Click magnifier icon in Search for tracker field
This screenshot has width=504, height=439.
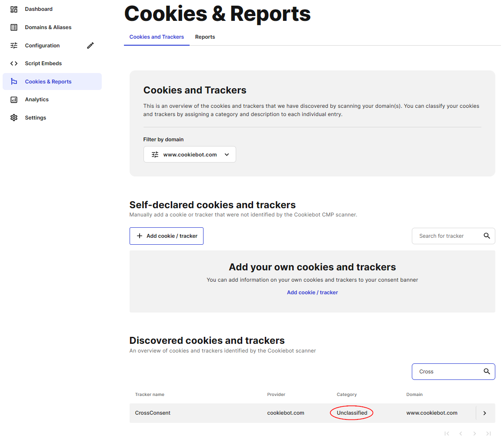click(x=487, y=236)
